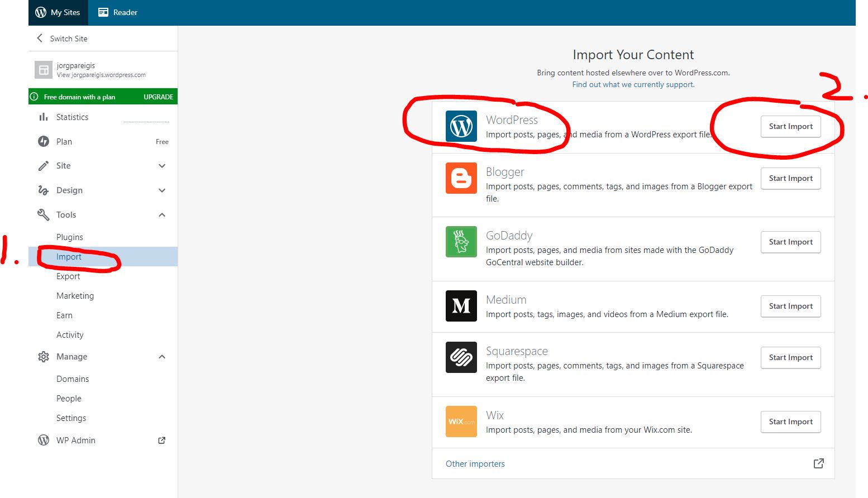
Task: Click the WordPress importer logo
Action: click(461, 126)
